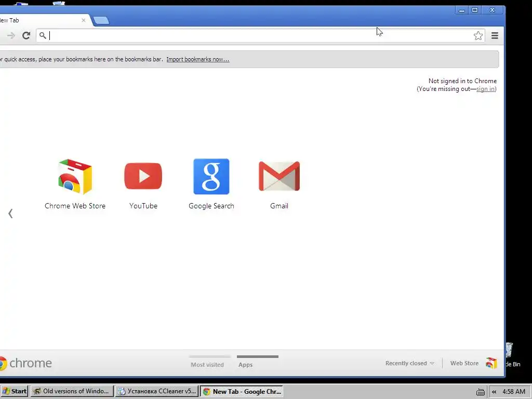Launch the YouTube app icon
The width and height of the screenshot is (532, 399).
[x=143, y=176]
